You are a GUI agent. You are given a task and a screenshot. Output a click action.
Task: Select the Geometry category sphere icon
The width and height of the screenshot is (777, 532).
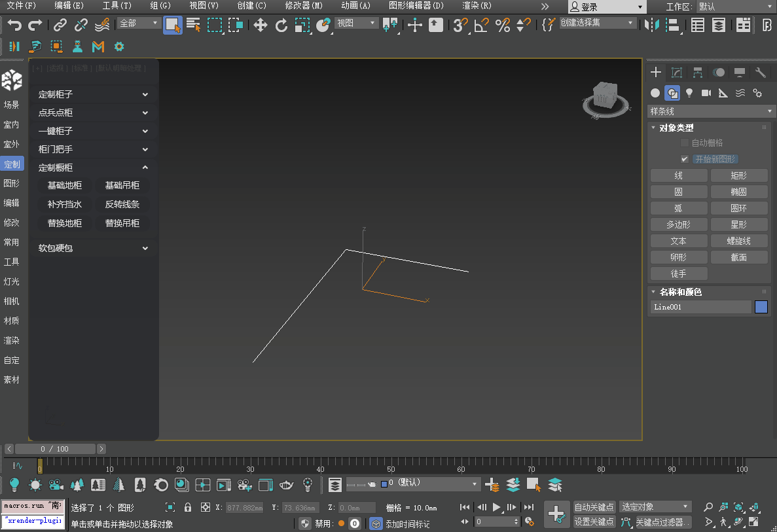[x=655, y=93]
